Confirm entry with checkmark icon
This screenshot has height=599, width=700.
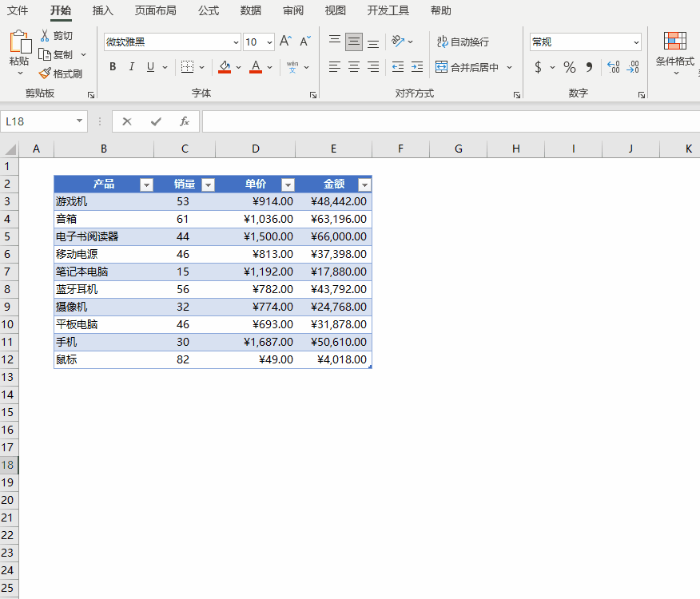coord(156,121)
